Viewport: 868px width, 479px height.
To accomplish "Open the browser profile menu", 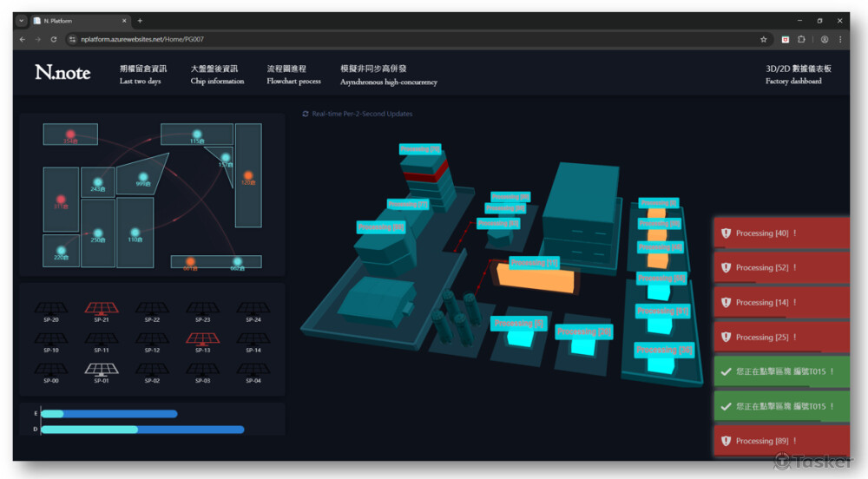I will click(825, 39).
